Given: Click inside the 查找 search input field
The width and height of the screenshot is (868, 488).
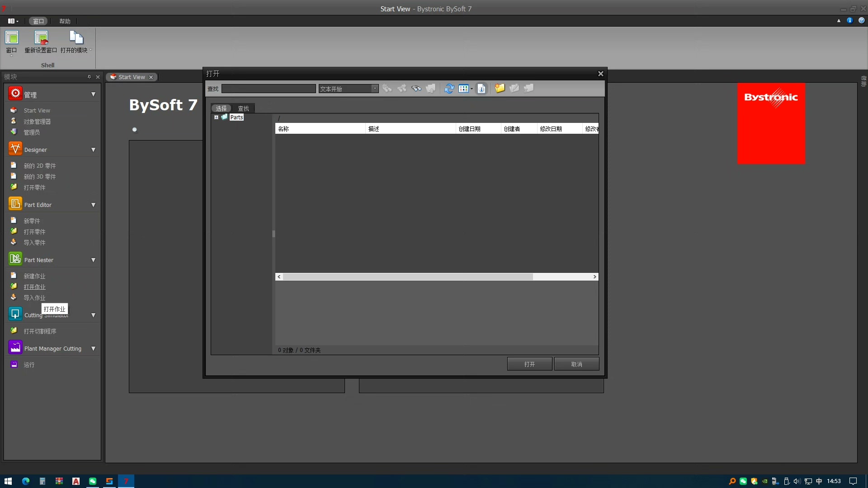Looking at the screenshot, I should click(x=269, y=89).
